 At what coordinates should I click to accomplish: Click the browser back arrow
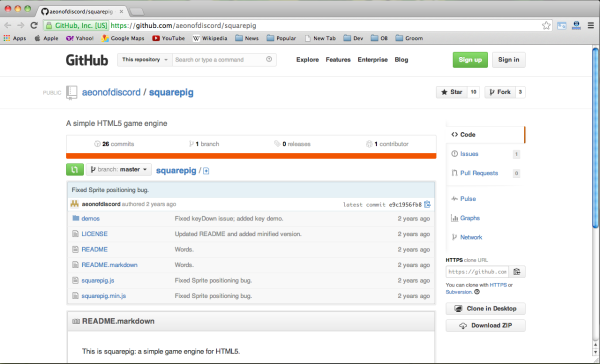click(8, 25)
